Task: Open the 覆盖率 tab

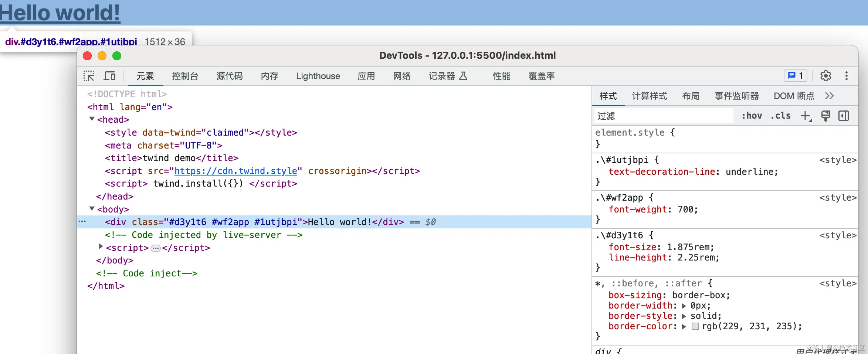Action: pyautogui.click(x=542, y=76)
